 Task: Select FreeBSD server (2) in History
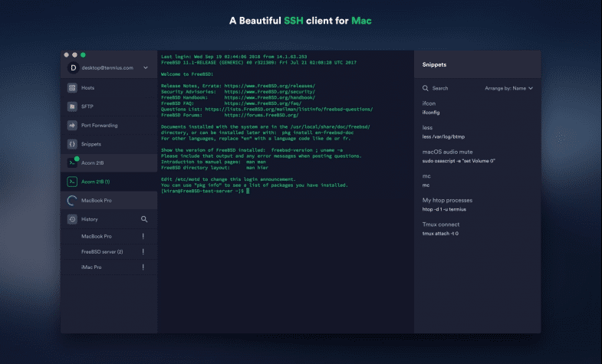point(109,251)
